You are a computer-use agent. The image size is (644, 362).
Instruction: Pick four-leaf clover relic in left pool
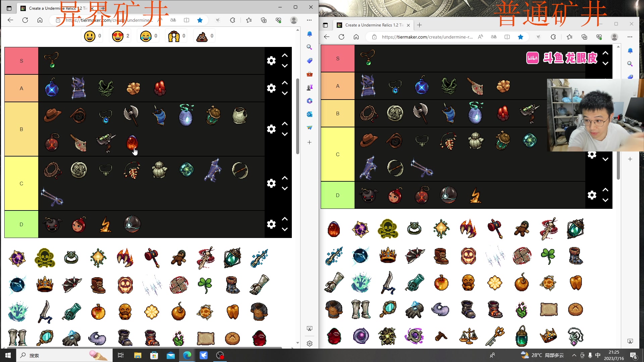[x=205, y=285]
